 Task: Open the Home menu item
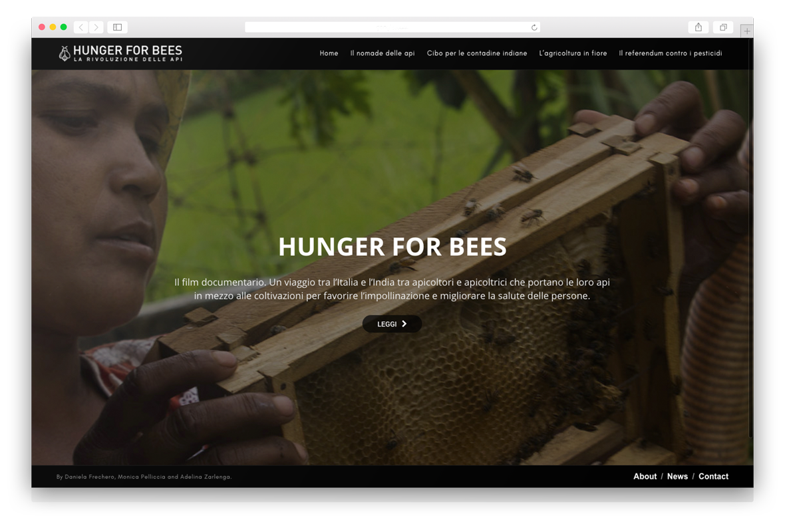click(329, 53)
